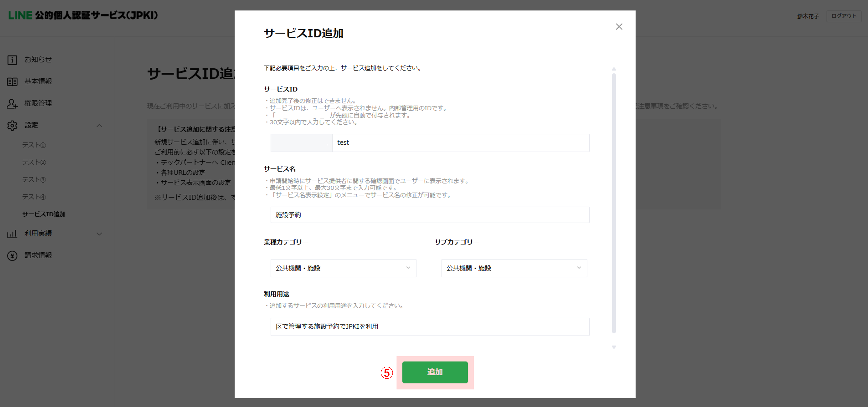
Task: Click the お知らせ info icon in sidebar
Action: click(x=12, y=60)
